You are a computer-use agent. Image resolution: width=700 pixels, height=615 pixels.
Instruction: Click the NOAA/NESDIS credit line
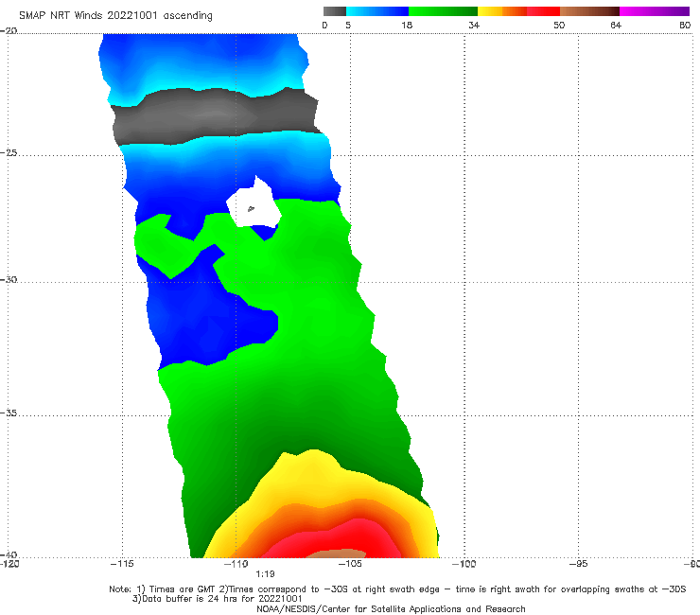(x=391, y=609)
